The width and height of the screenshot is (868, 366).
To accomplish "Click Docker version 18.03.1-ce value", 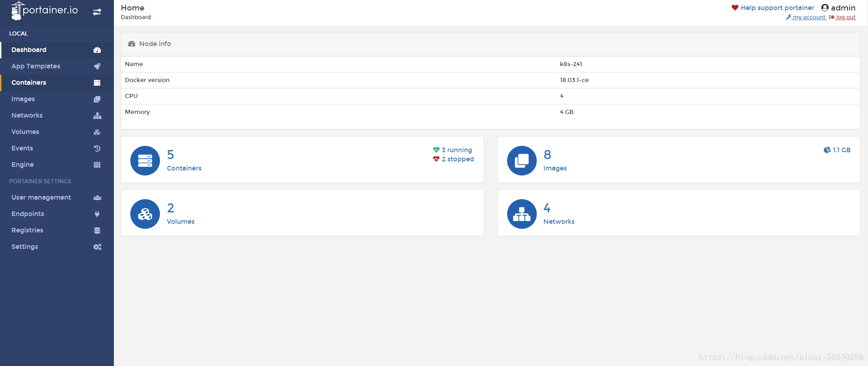I will click(574, 80).
